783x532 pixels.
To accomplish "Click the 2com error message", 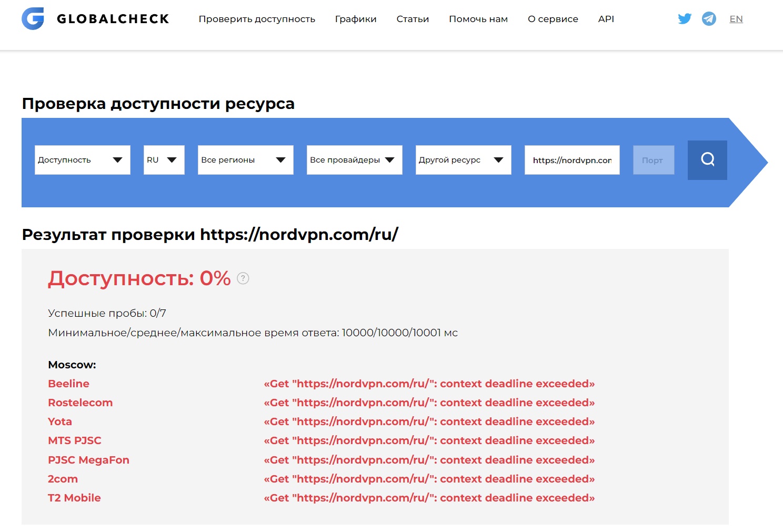I will 429,479.
